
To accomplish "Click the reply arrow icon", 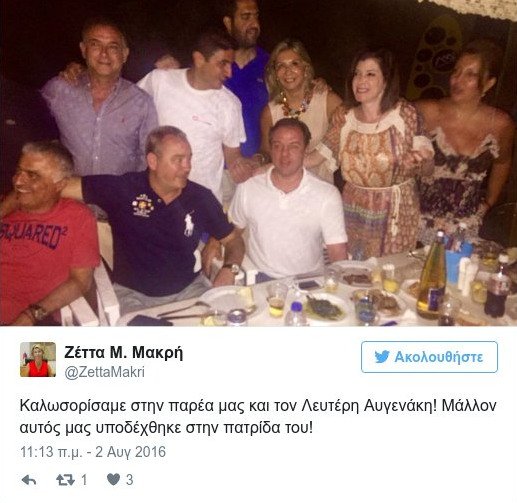I will click(29, 480).
